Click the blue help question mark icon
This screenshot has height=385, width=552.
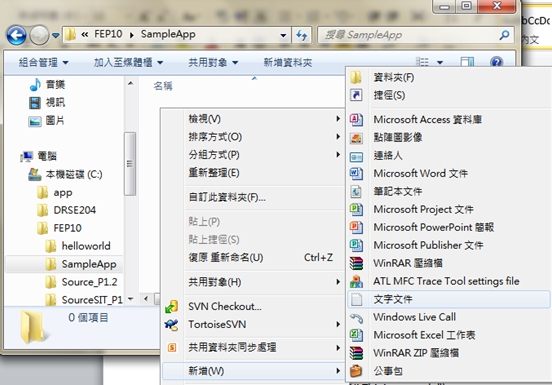click(496, 63)
